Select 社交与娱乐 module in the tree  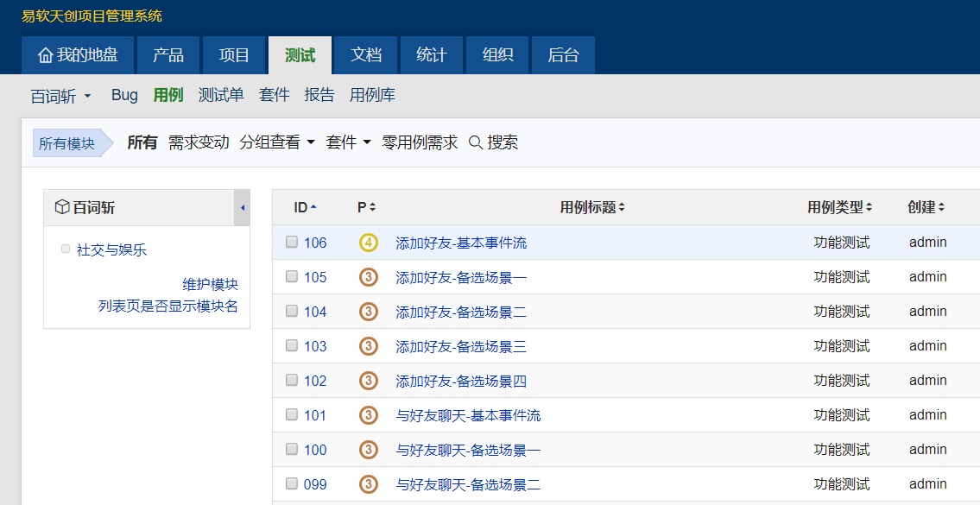pos(111,250)
